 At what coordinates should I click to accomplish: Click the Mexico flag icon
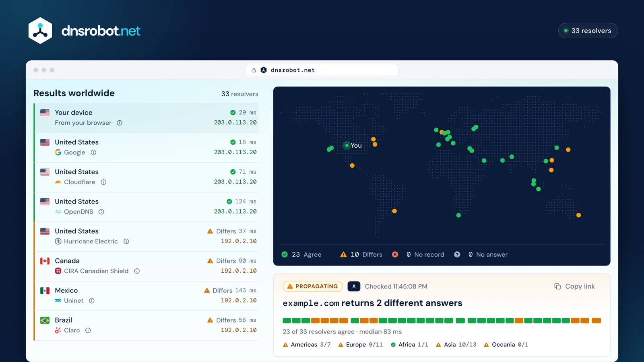[45, 290]
